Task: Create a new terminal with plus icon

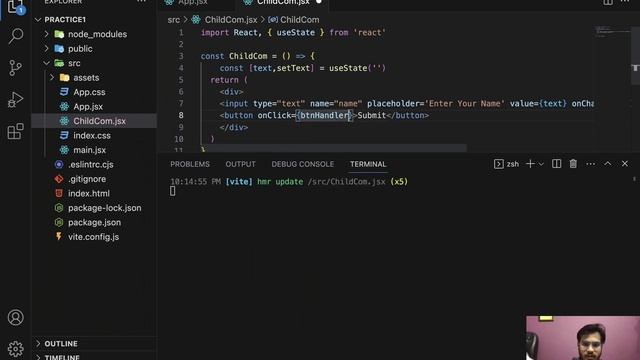Action: coord(530,164)
